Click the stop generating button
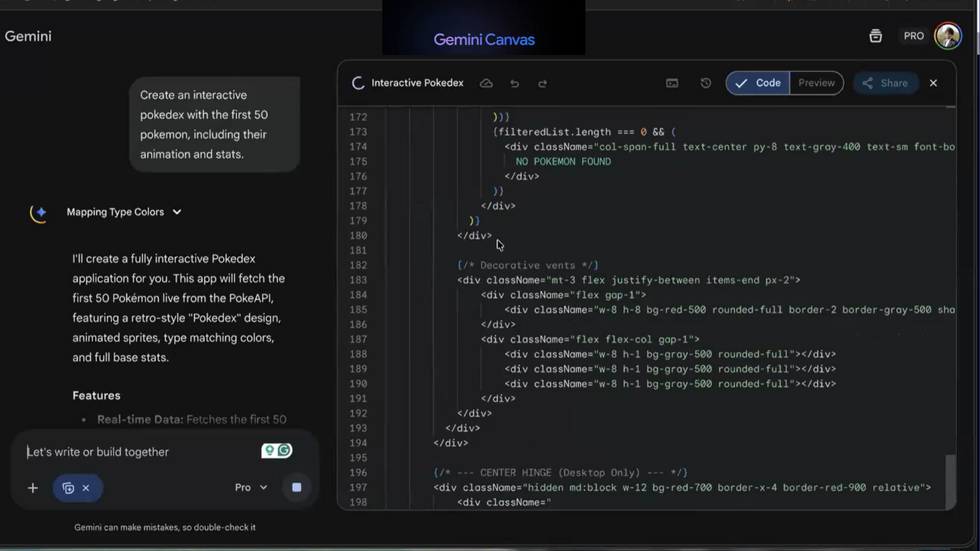 tap(297, 487)
